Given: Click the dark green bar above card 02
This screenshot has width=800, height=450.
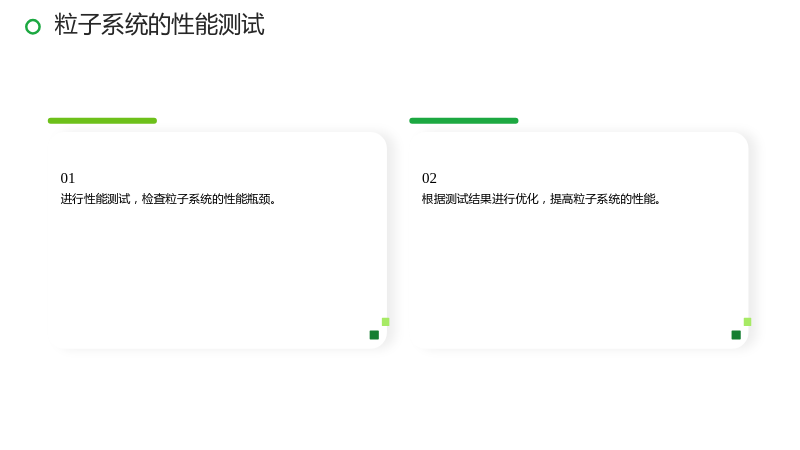Looking at the screenshot, I should (464, 121).
